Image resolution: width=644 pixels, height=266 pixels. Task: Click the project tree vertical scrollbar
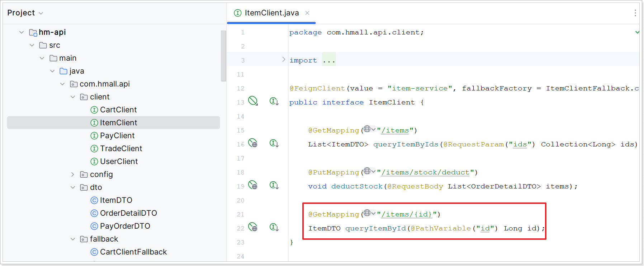[223, 56]
